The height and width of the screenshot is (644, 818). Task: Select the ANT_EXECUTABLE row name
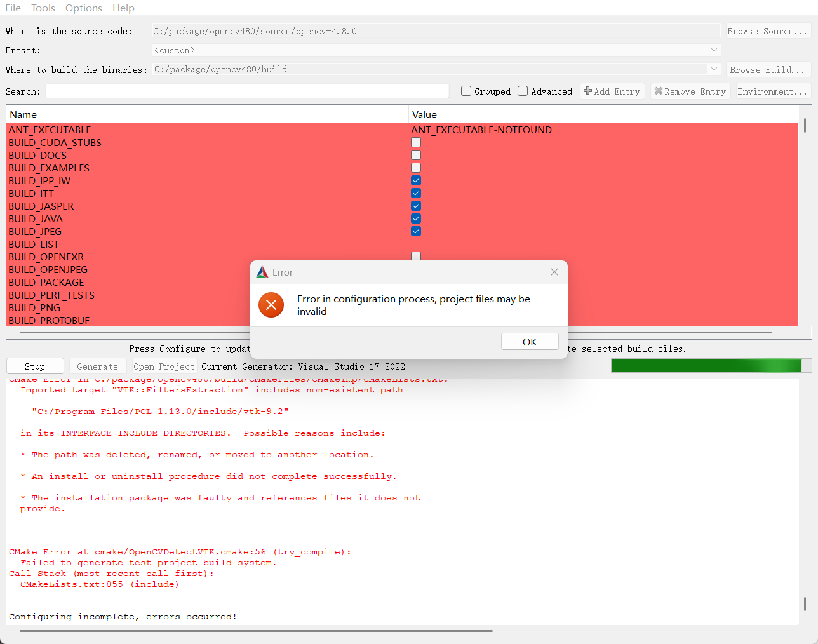[50, 130]
